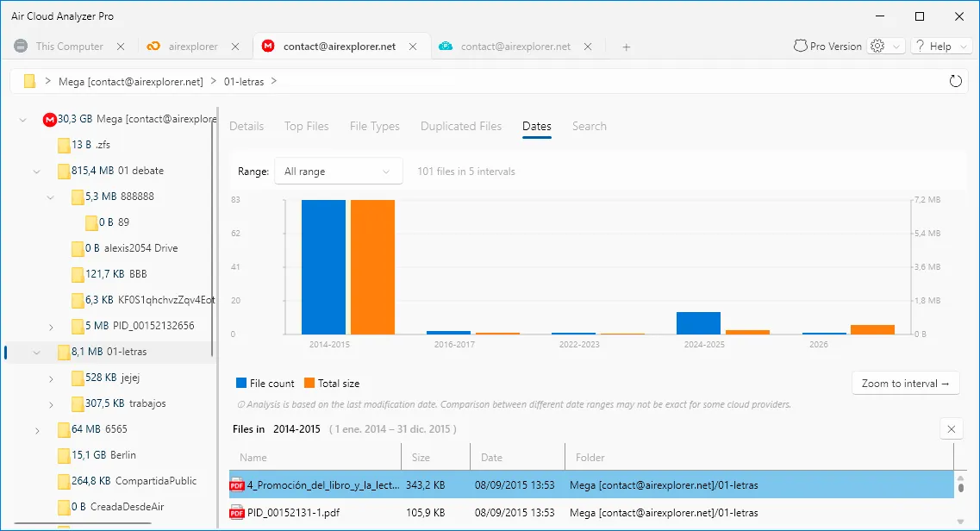Viewport: 980px width, 531px height.
Task: Open the settings gear icon
Action: (x=877, y=47)
